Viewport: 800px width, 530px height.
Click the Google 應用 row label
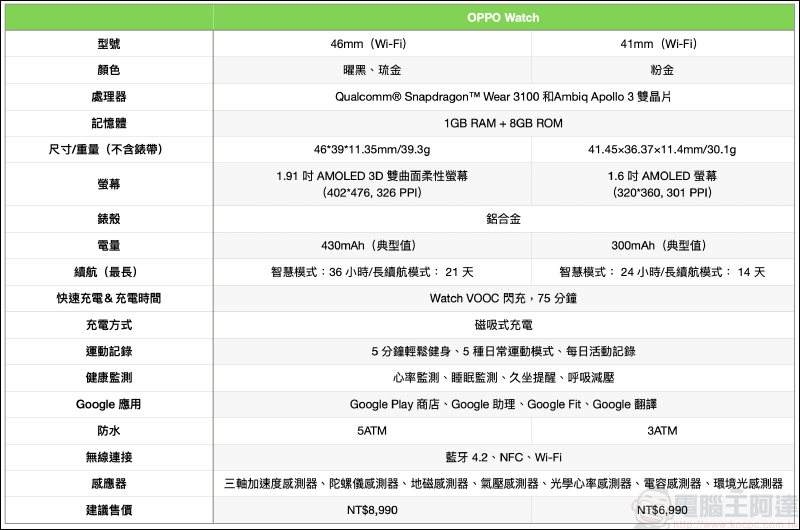tap(109, 404)
